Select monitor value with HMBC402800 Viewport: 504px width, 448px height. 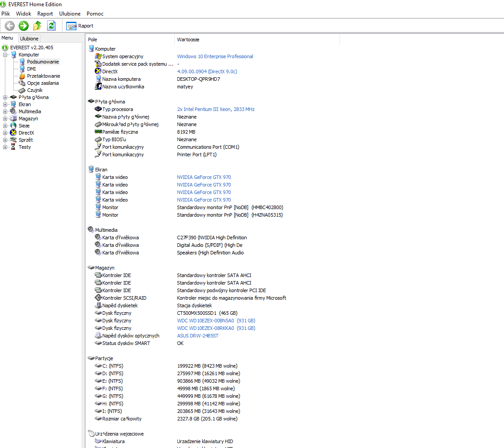(x=230, y=207)
